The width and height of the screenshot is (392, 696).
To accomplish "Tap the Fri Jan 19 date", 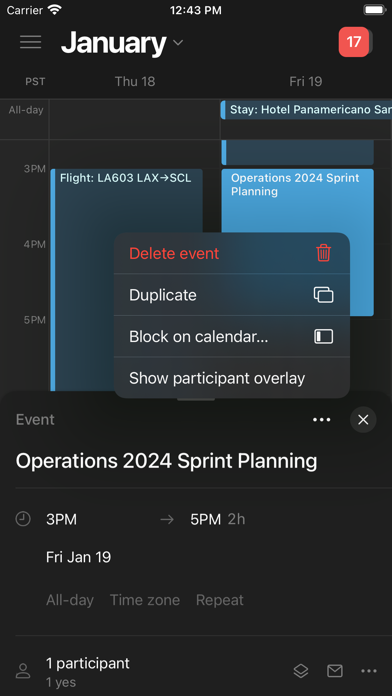I will pos(79,557).
